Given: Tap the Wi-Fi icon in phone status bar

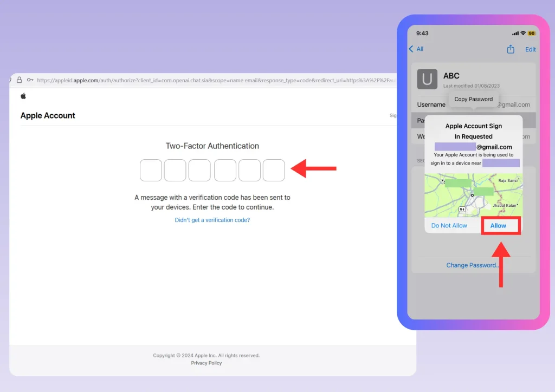Looking at the screenshot, I should pos(523,33).
